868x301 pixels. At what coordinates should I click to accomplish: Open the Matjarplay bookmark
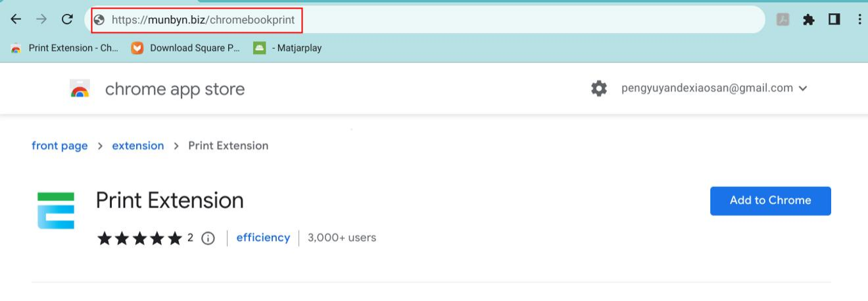[288, 48]
